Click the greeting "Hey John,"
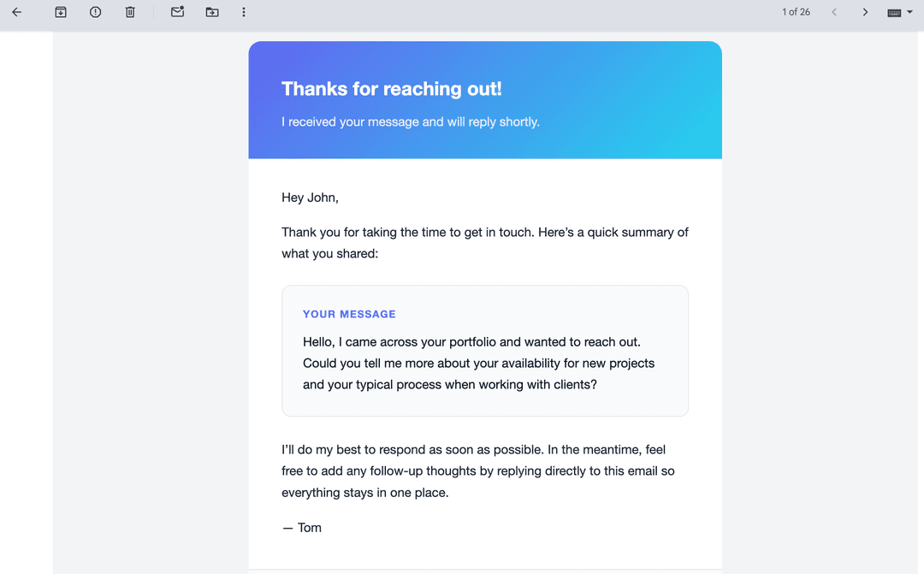Screen dimensions: 924x574 pyautogui.click(x=309, y=197)
